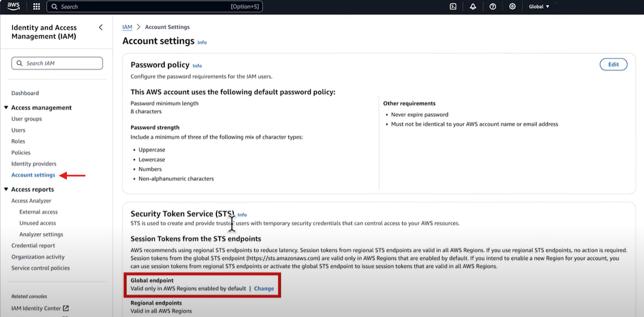Screen dimensions: 644x317
Task: Select Account settings in the sidebar
Action: 33,175
